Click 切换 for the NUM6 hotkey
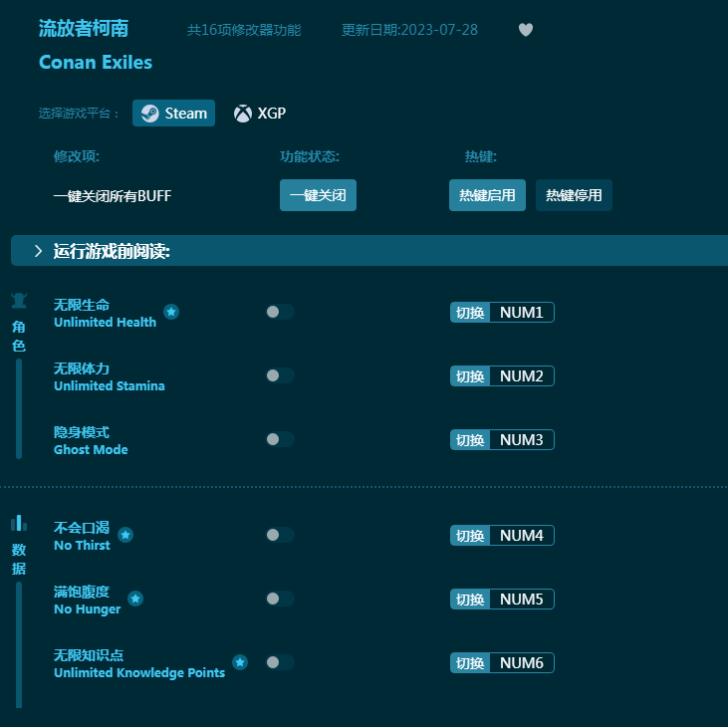The height and width of the screenshot is (727, 728). point(470,662)
